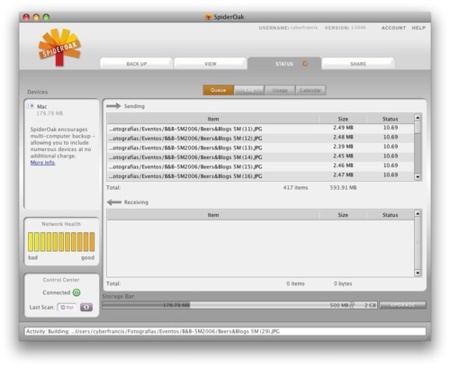
Task: Open the View tab
Action: point(210,64)
